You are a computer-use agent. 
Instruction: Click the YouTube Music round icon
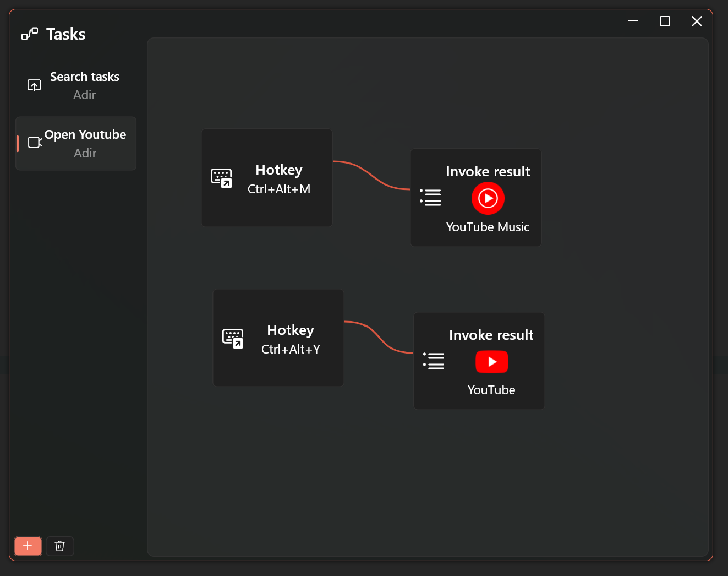coord(488,198)
